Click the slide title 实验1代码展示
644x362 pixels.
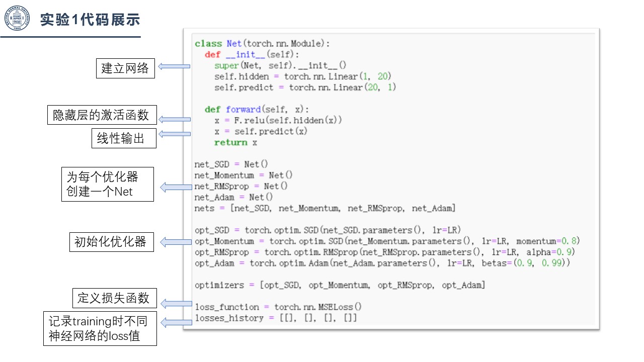coord(90,20)
